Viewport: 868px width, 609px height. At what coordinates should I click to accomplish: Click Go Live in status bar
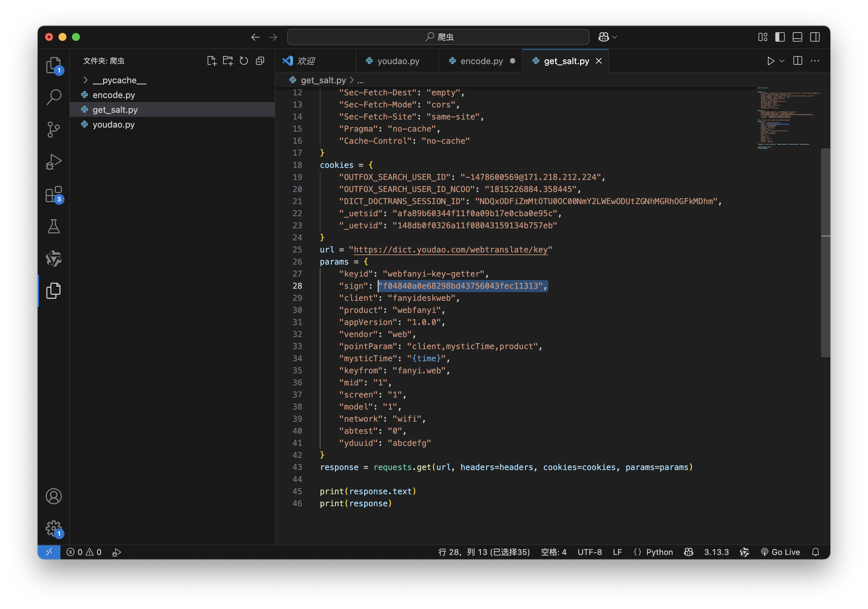[x=780, y=552]
